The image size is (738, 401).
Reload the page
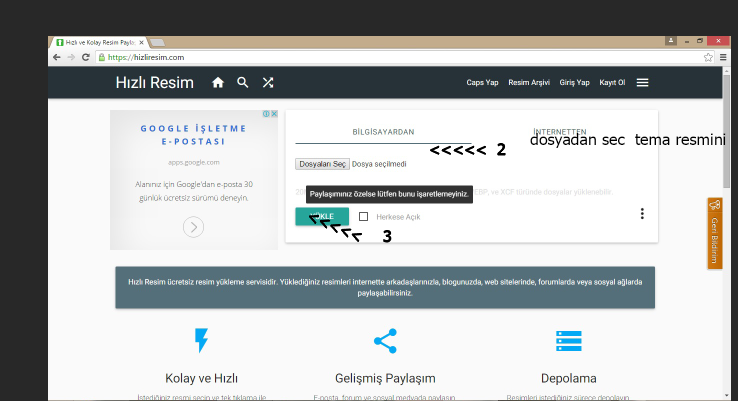pyautogui.click(x=87, y=58)
